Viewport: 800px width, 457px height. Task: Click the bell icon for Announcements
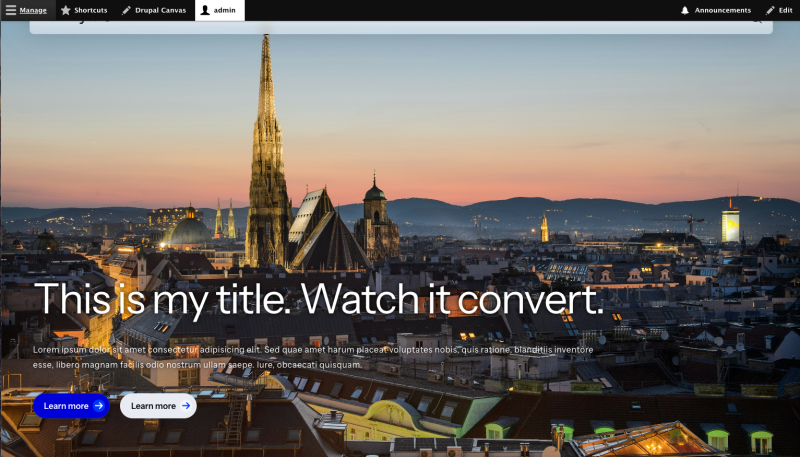point(685,10)
